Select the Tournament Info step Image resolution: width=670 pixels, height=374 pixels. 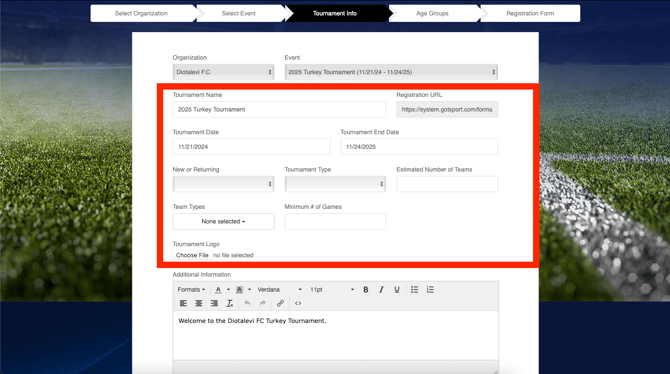click(335, 13)
